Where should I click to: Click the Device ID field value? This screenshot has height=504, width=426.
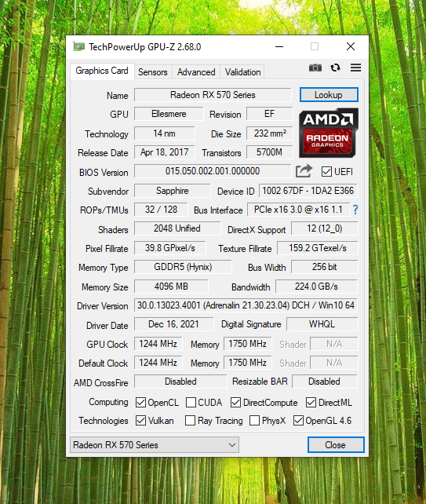click(308, 191)
